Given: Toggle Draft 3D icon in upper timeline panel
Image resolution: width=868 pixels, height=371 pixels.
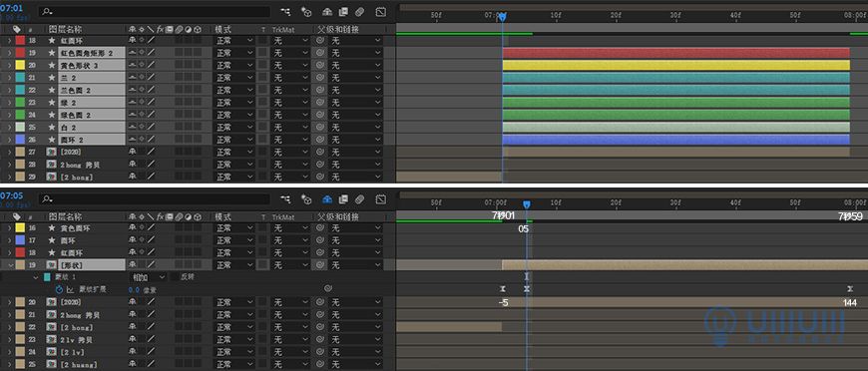Looking at the screenshot, I should click(x=306, y=11).
